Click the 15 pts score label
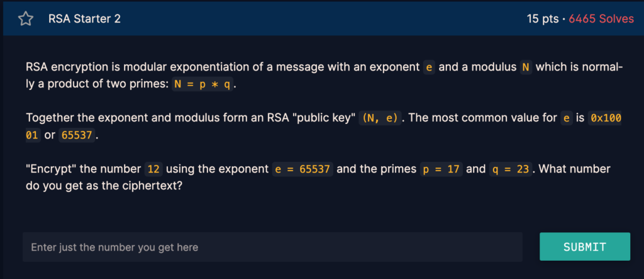Image resolution: width=644 pixels, height=279 pixels. click(x=542, y=19)
